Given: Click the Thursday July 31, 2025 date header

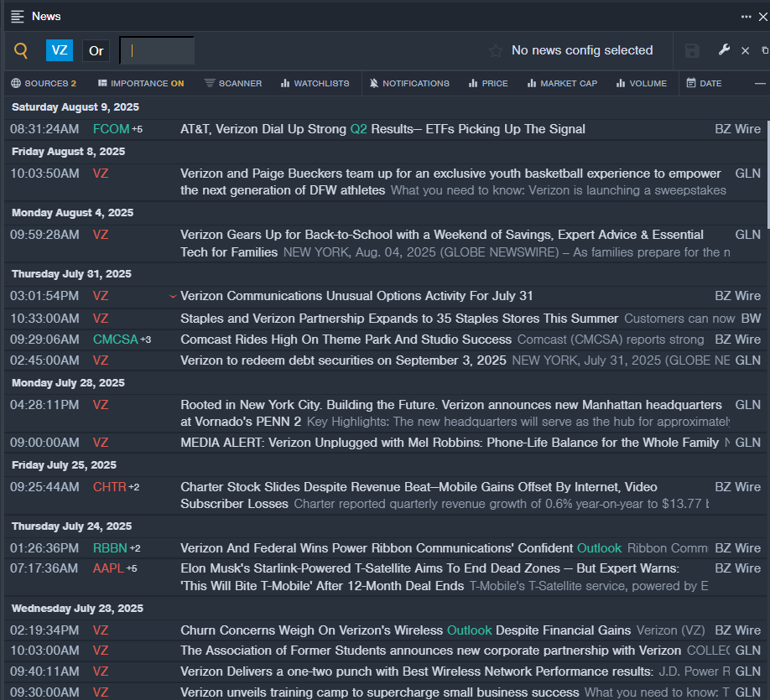Looking at the screenshot, I should pos(71,274).
